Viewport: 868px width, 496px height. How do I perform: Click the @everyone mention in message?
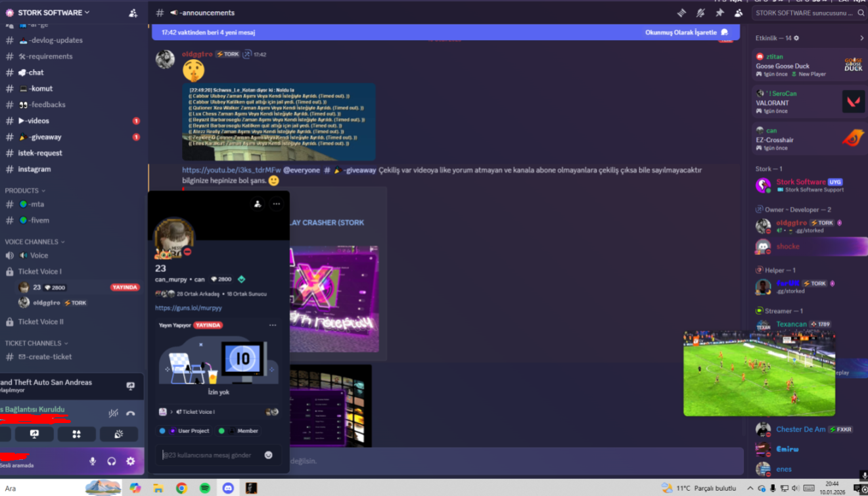302,170
